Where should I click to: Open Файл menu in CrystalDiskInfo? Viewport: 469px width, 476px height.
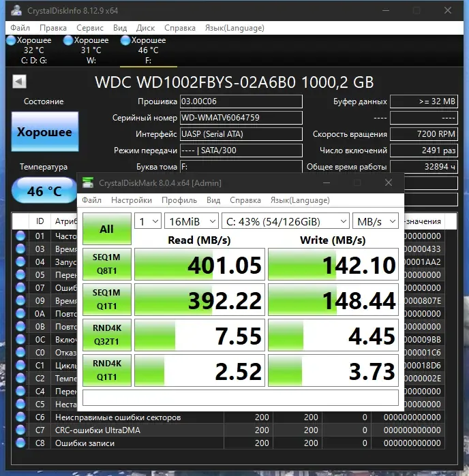[20, 28]
